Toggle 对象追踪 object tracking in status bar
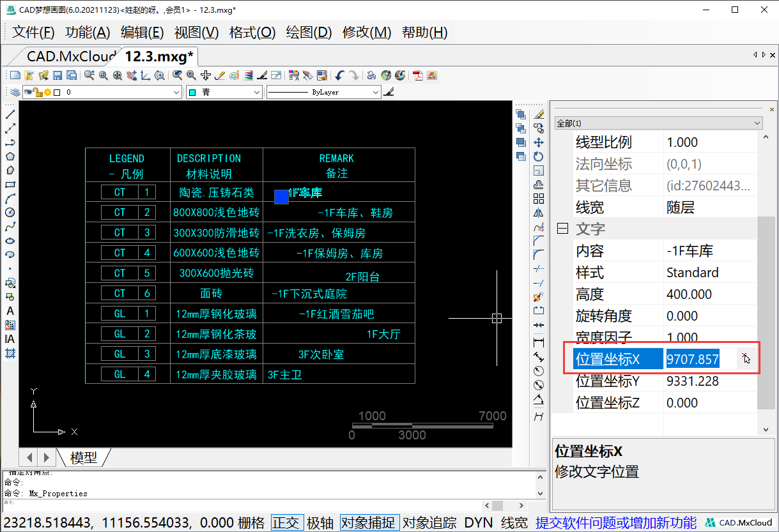Viewport: 779px width, 532px height. [x=429, y=522]
